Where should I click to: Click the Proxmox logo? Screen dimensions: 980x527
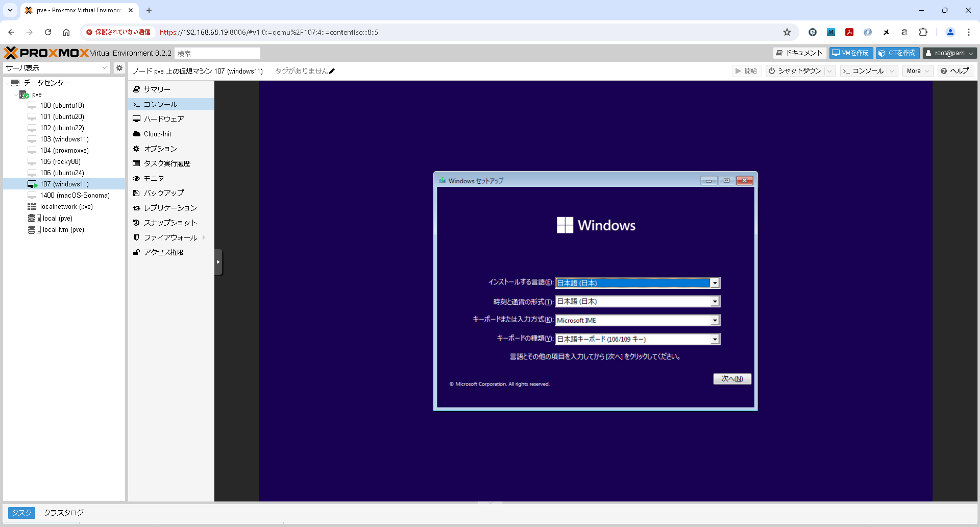click(x=46, y=53)
